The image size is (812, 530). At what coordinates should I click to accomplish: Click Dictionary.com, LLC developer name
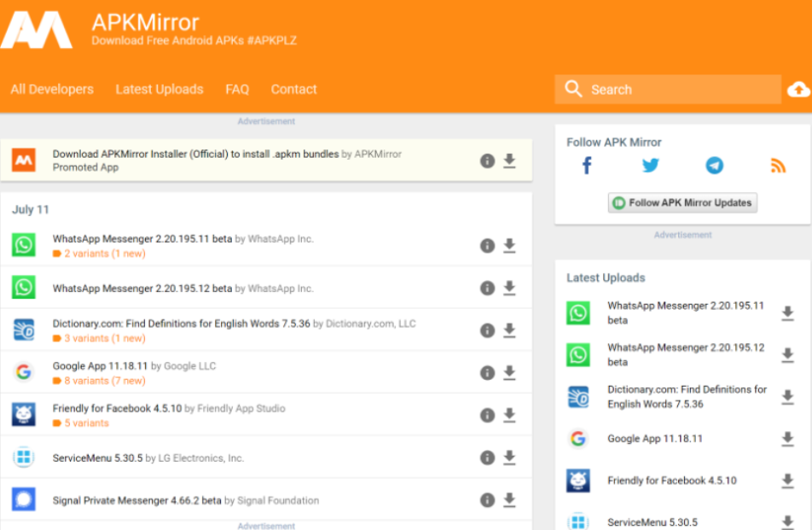tap(371, 323)
